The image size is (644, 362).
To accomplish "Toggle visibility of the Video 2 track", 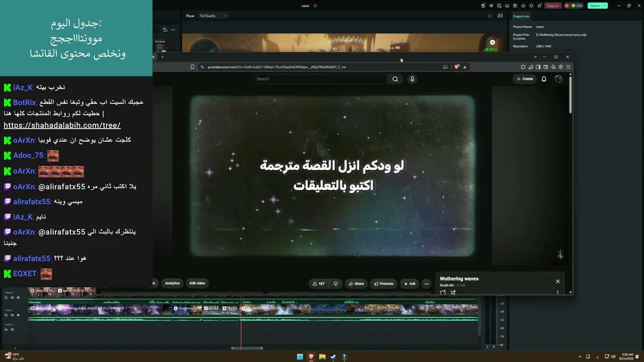I will click(x=18, y=298).
